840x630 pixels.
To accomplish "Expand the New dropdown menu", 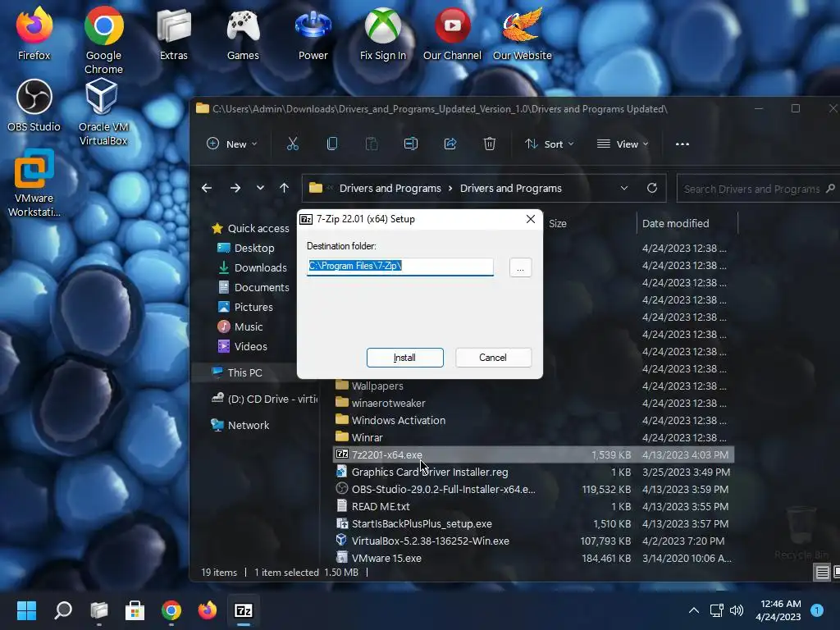I will pos(232,144).
